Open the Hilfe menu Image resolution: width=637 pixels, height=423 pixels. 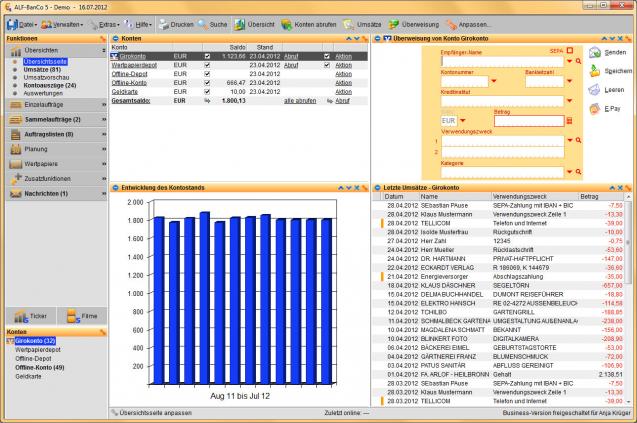138,25
